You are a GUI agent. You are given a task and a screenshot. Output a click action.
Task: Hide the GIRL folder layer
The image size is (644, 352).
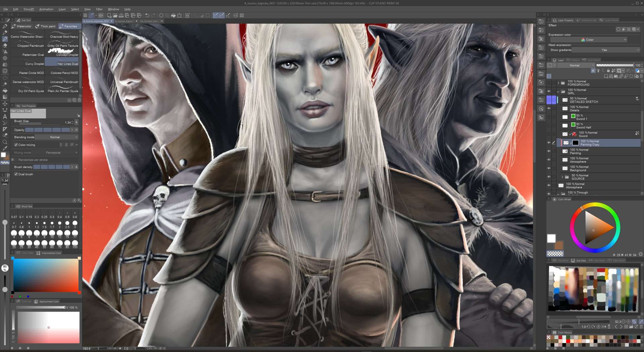(x=549, y=92)
